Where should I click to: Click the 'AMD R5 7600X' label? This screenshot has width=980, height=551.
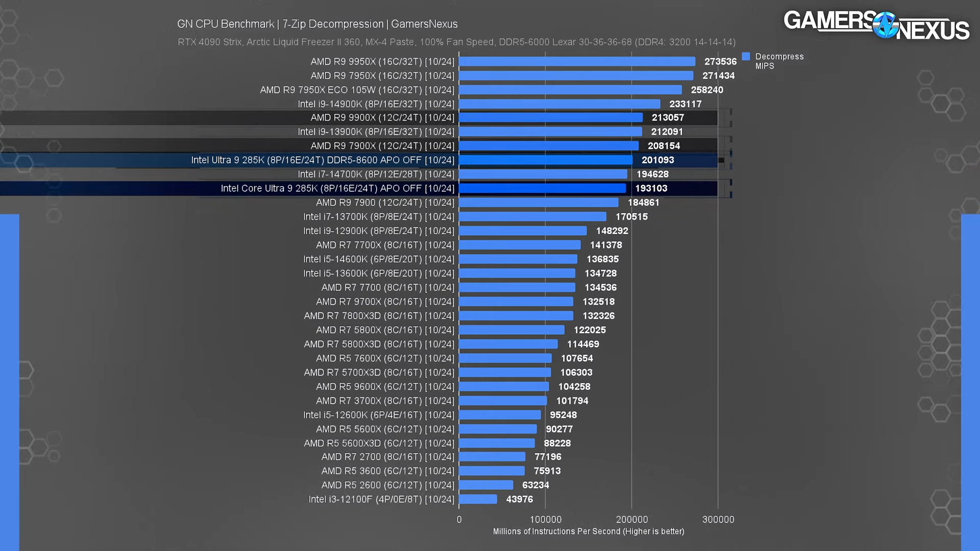(385, 359)
